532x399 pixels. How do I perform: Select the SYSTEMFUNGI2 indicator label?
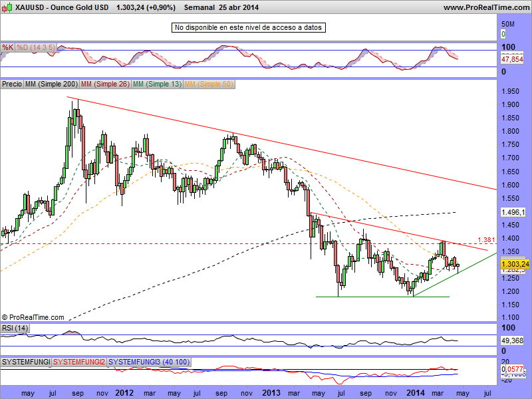click(79, 362)
